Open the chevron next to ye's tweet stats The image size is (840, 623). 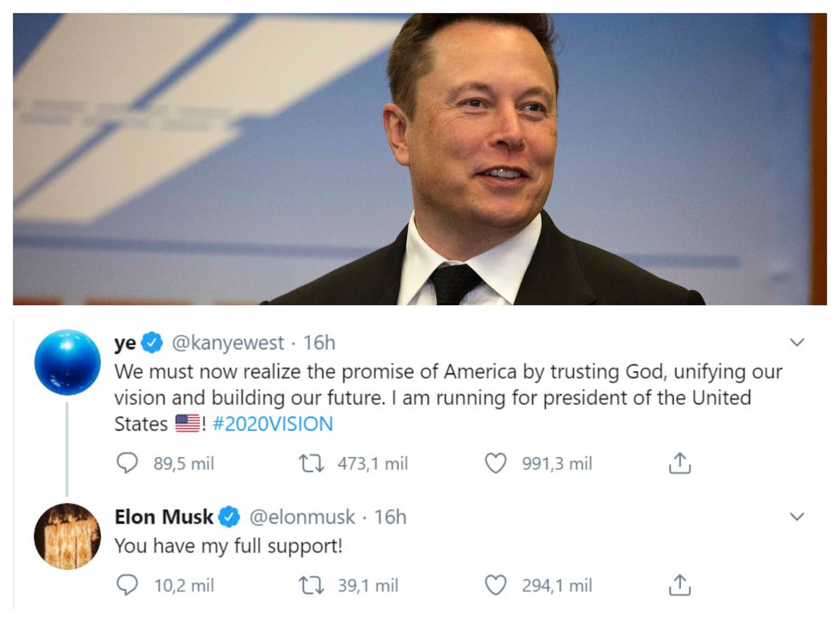(x=797, y=341)
